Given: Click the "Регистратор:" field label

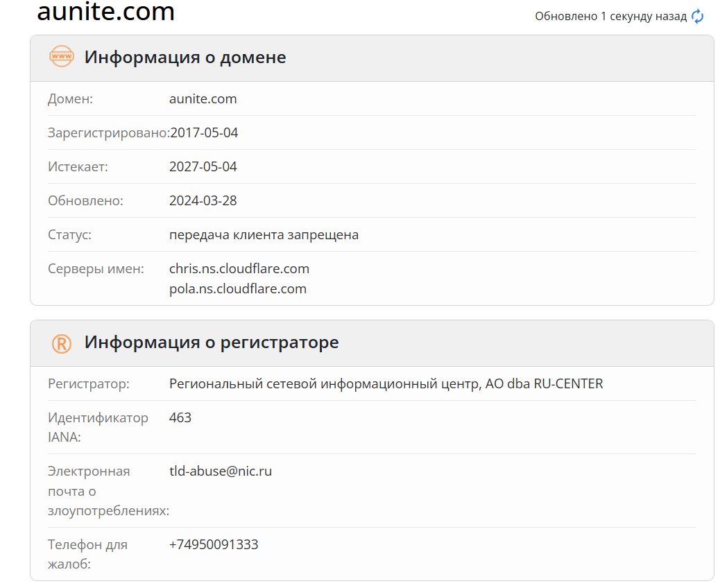Looking at the screenshot, I should pos(89,383).
